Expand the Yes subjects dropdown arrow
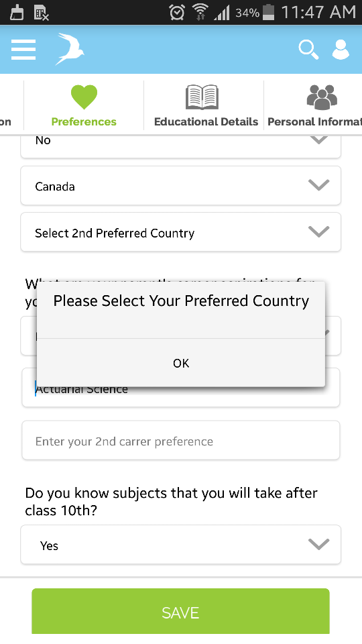The image size is (362, 644). click(319, 544)
